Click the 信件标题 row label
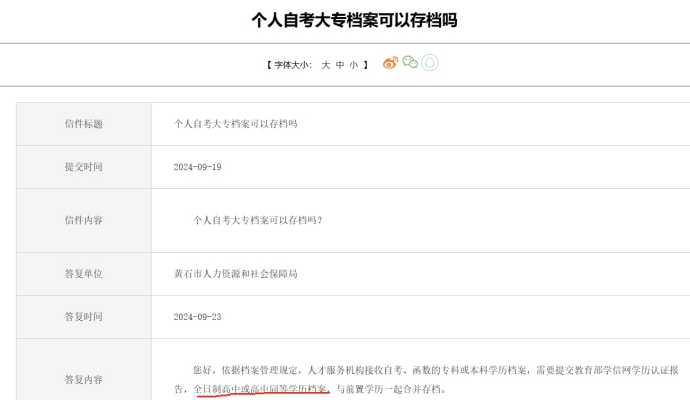Screen dimensions: 690x400 click(x=84, y=124)
